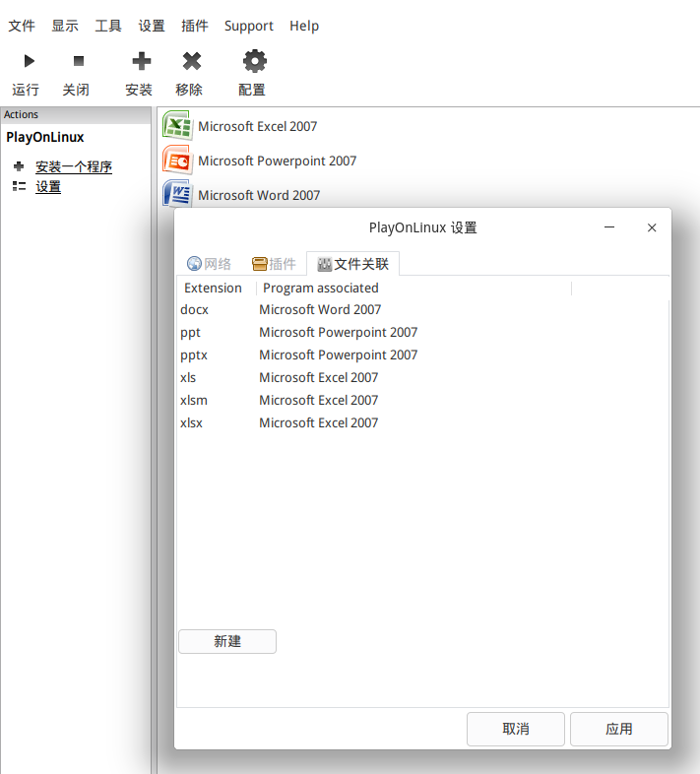Click the 取消 button
The width and height of the screenshot is (700, 774).
click(515, 729)
